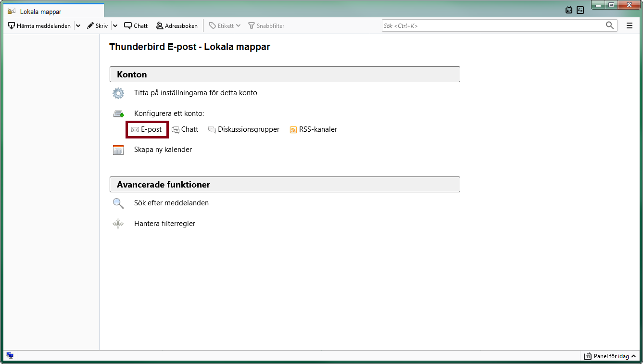
Task: Set up RSS-kanaler feed account
Action: coord(314,129)
